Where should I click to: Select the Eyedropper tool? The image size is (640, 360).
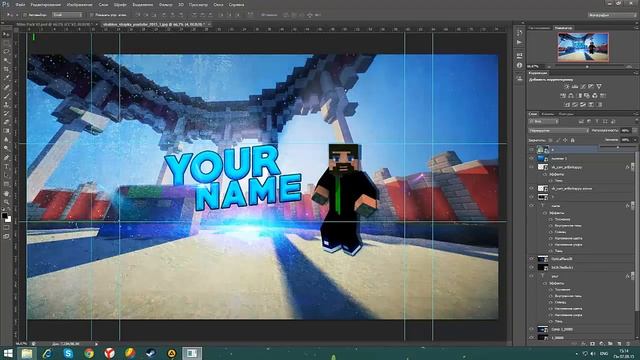pos(6,78)
